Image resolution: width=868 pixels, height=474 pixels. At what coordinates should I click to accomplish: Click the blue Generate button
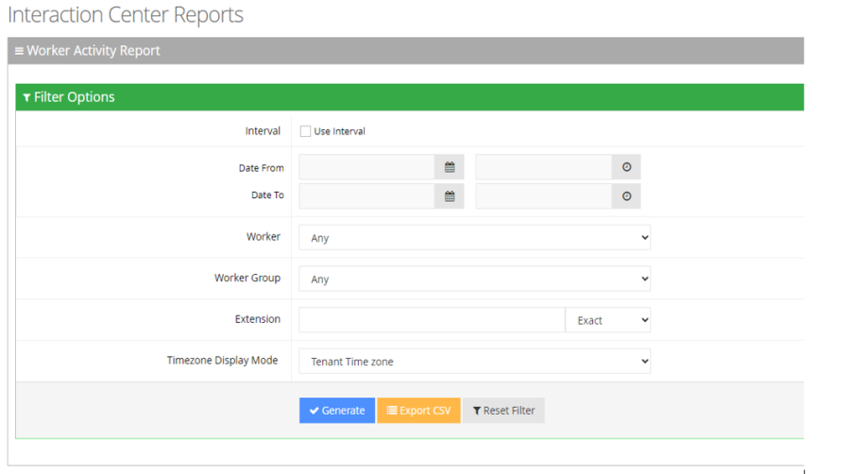point(337,411)
